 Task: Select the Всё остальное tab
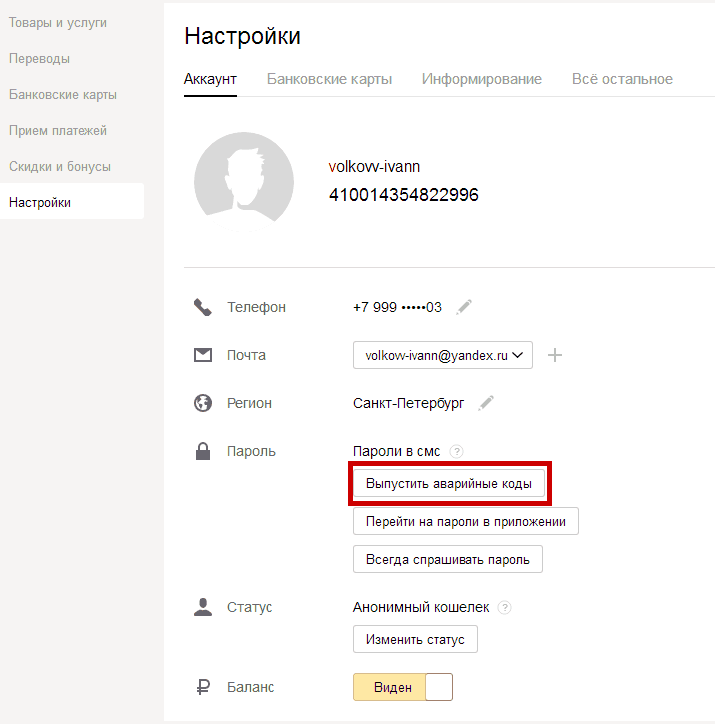(x=622, y=79)
